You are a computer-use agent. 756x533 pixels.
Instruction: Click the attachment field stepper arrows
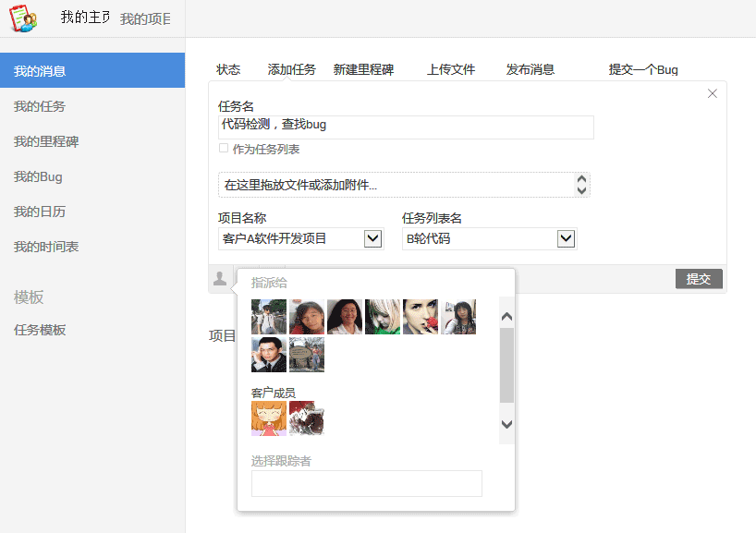point(581,185)
